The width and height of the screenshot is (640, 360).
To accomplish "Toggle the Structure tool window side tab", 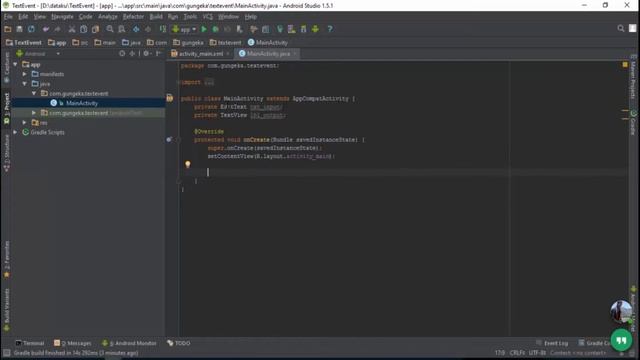I will pos(7,153).
